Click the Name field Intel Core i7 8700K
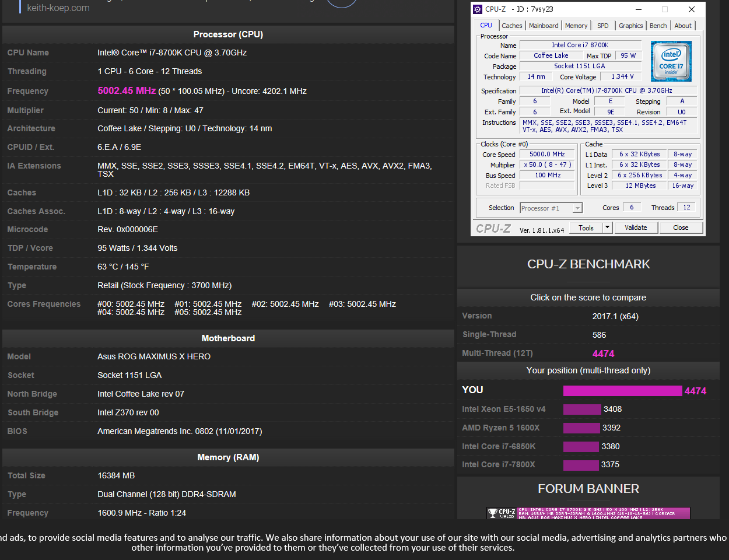 [x=580, y=45]
